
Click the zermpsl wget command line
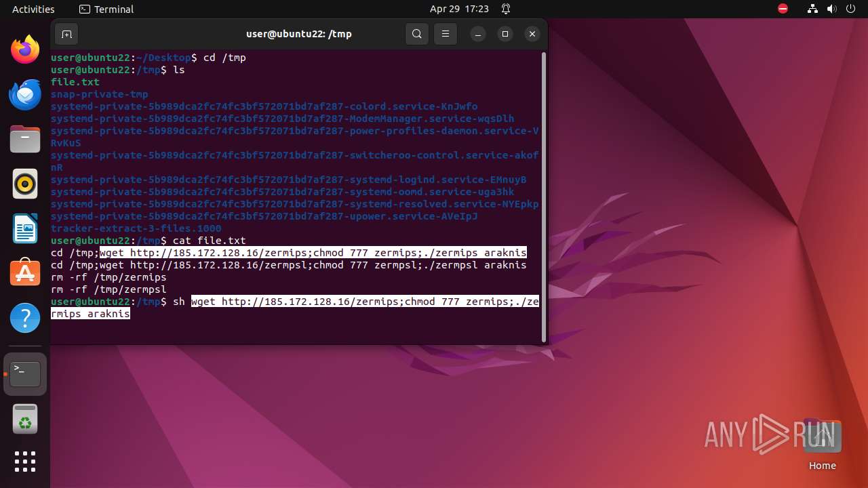pos(289,265)
